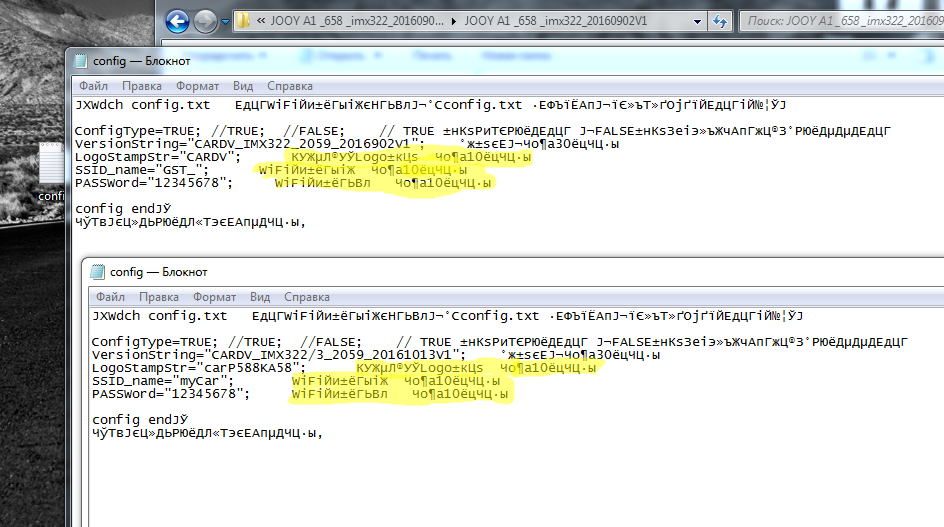Click the lower Notepad window title icon
This screenshot has height=527, width=944.
pos(98,272)
